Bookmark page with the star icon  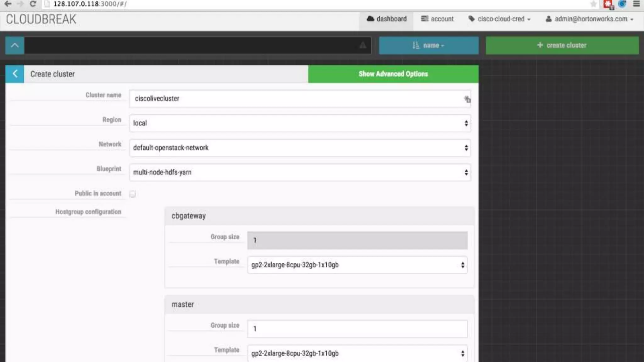[593, 4]
